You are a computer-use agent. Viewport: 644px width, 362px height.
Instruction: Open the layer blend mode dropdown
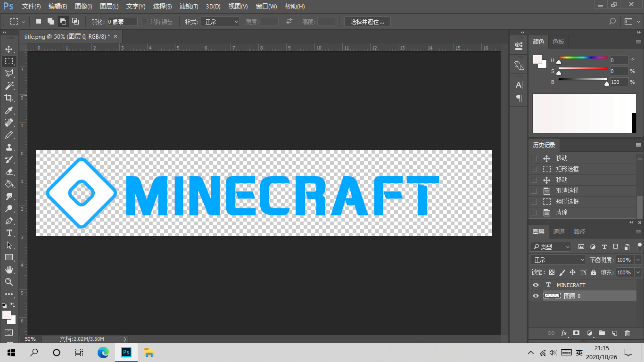[x=558, y=260]
